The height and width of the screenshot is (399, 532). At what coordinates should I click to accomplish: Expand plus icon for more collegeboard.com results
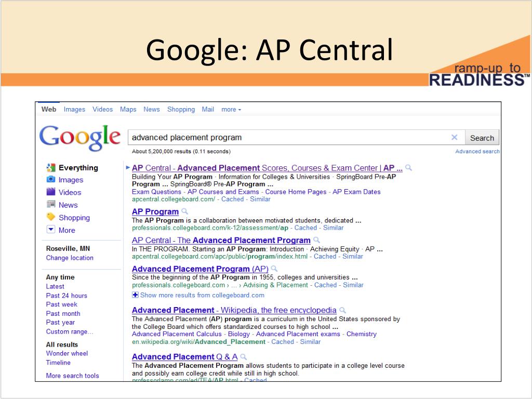(x=135, y=295)
